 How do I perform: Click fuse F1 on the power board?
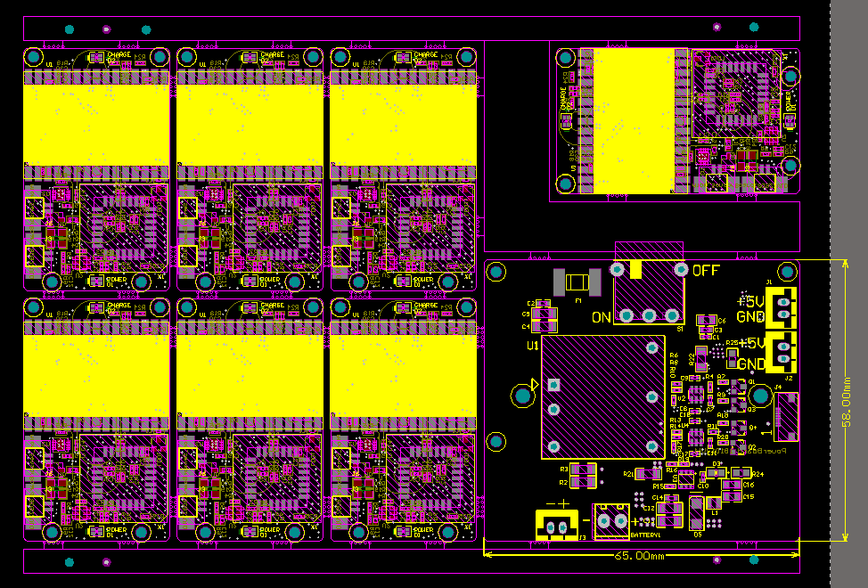tap(577, 282)
